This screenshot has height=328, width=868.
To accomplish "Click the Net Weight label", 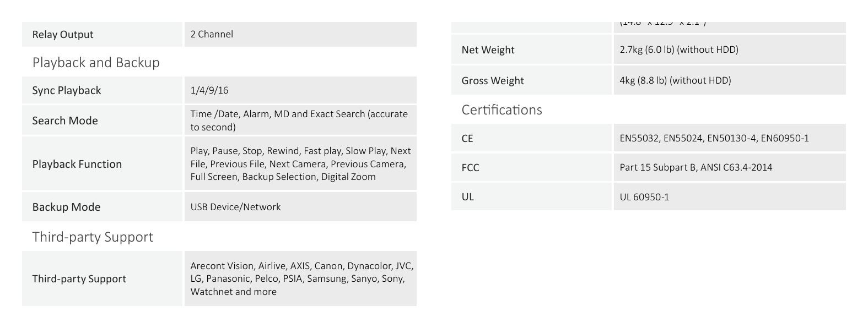I will tap(488, 50).
